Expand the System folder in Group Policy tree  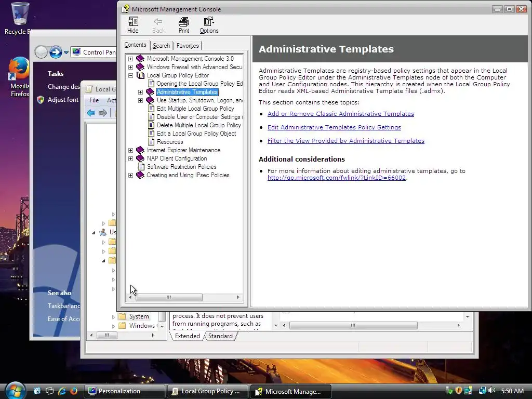click(x=113, y=317)
